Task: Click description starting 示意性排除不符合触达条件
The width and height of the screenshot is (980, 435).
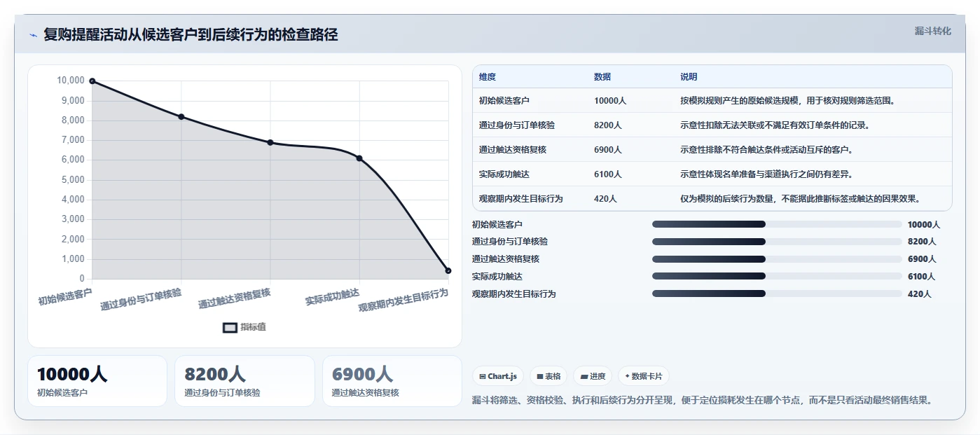Action: pos(766,150)
